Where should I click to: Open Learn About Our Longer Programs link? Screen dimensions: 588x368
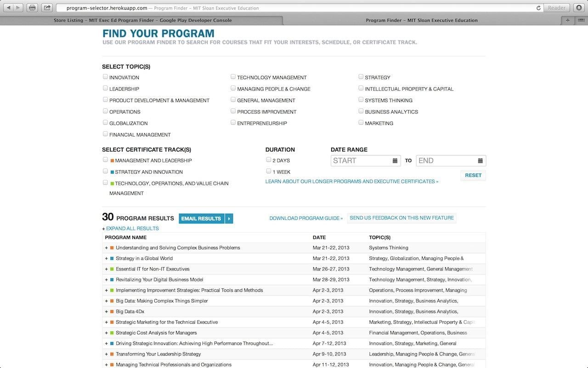[x=352, y=182]
